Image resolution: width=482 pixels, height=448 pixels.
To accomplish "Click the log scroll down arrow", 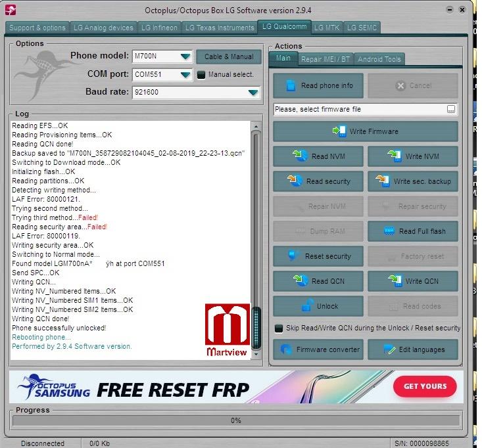I will click(x=256, y=354).
